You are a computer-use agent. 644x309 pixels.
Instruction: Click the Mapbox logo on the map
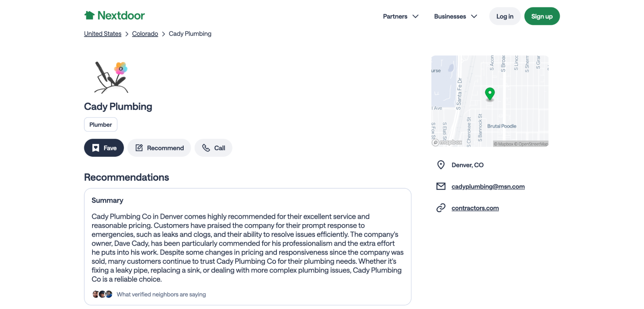click(446, 142)
